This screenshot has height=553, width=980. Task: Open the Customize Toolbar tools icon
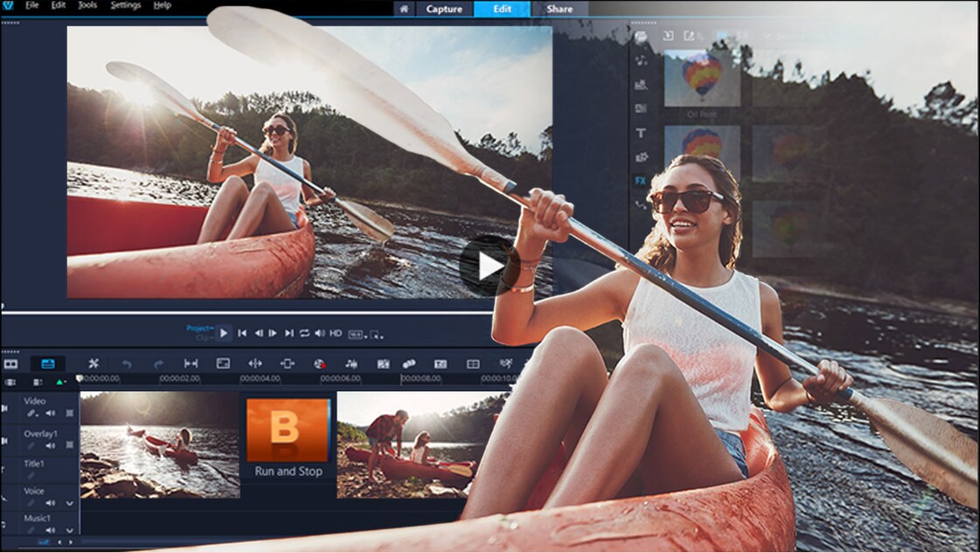pyautogui.click(x=94, y=363)
